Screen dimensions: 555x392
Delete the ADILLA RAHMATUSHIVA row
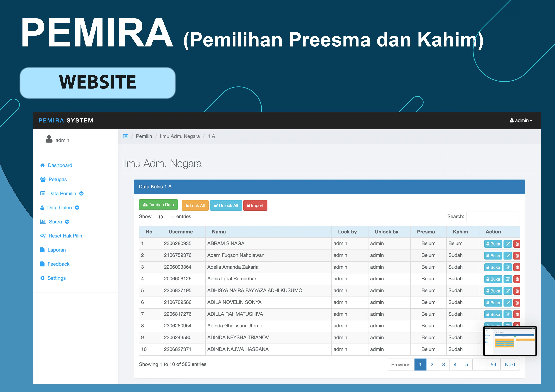pos(517,315)
